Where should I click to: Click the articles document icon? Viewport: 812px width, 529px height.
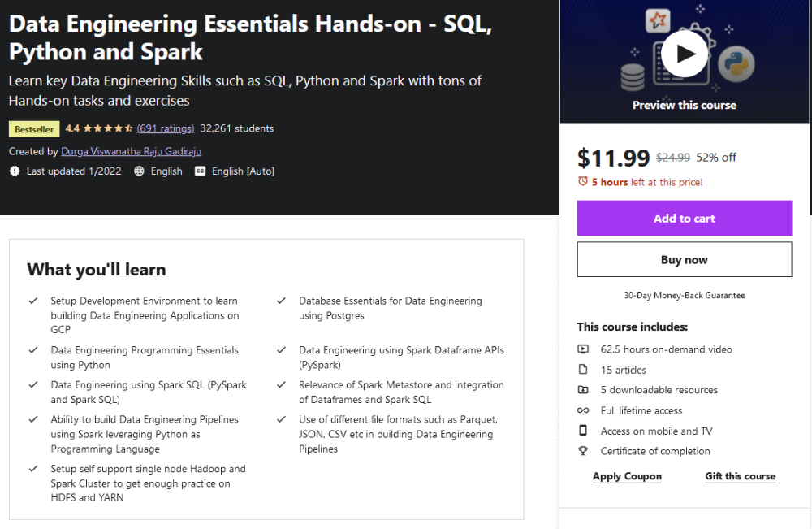583,370
